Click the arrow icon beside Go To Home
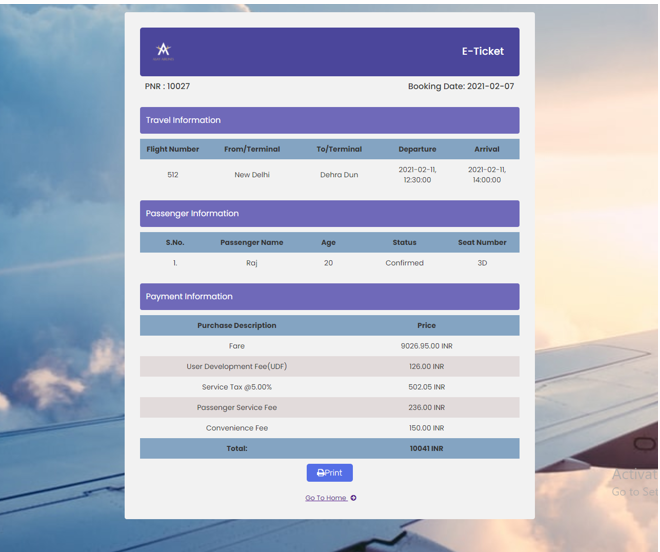The height and width of the screenshot is (552, 660). (354, 498)
